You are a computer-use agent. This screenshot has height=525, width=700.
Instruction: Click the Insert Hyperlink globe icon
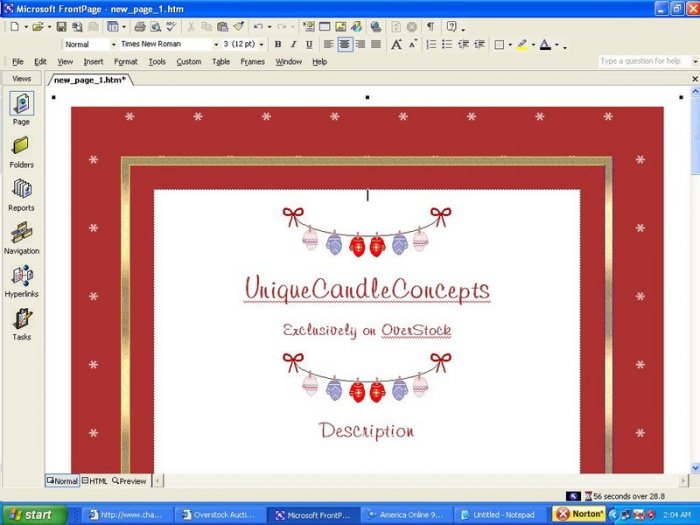point(376,27)
